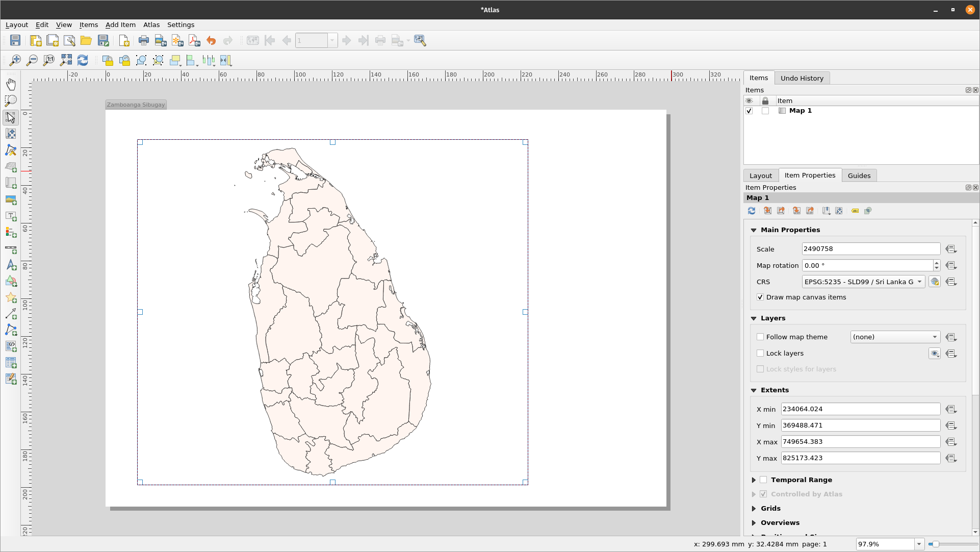Viewport: 980px width, 552px height.
Task: Collapse the Extents section
Action: pos(754,390)
